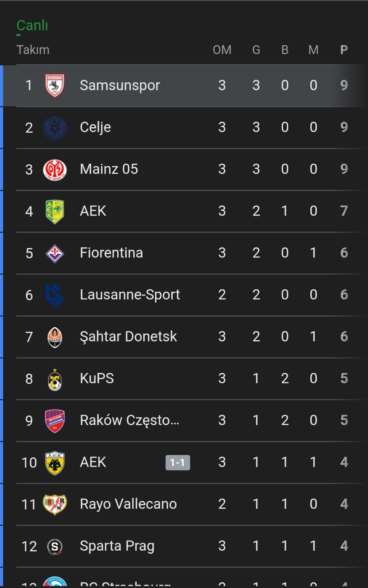Click the KuPS club crest
The width and height of the screenshot is (368, 588).
[x=55, y=379]
